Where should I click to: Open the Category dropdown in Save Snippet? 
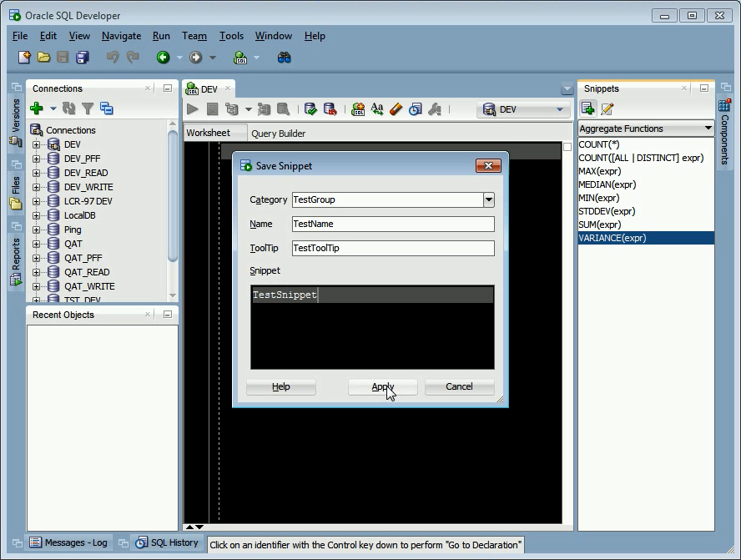tap(489, 200)
